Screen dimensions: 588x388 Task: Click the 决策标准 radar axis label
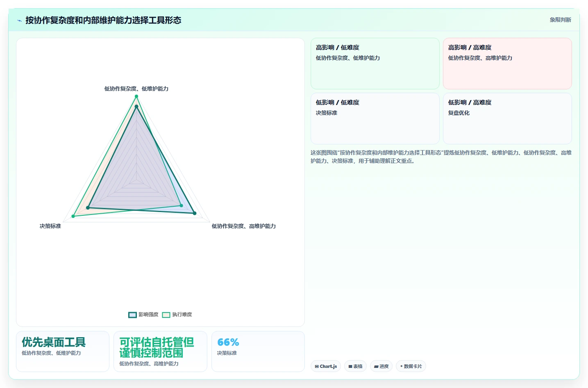point(50,226)
